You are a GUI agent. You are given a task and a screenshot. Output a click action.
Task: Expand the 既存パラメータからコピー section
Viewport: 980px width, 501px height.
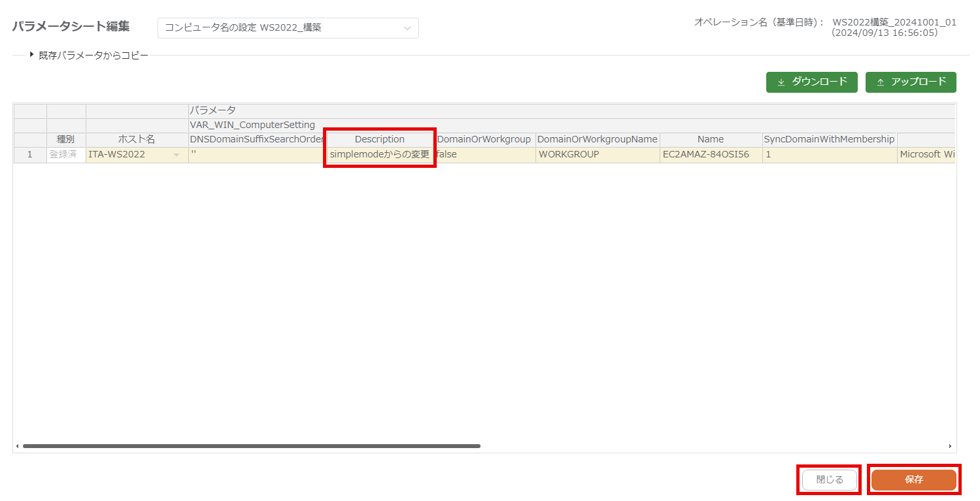coord(31,55)
